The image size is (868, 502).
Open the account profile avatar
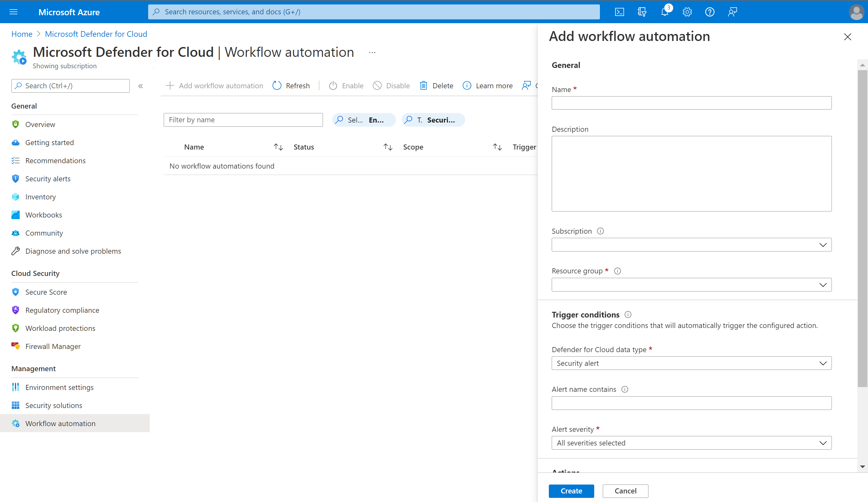click(x=856, y=12)
